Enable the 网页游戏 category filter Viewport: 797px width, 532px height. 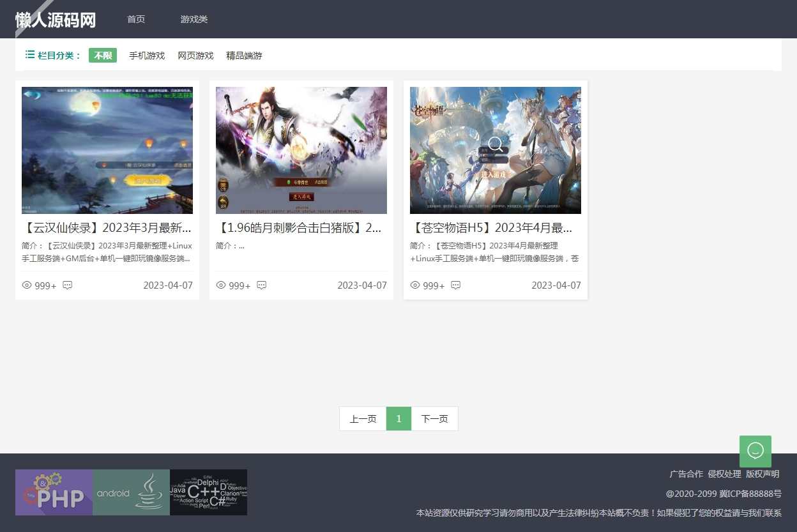click(x=195, y=56)
